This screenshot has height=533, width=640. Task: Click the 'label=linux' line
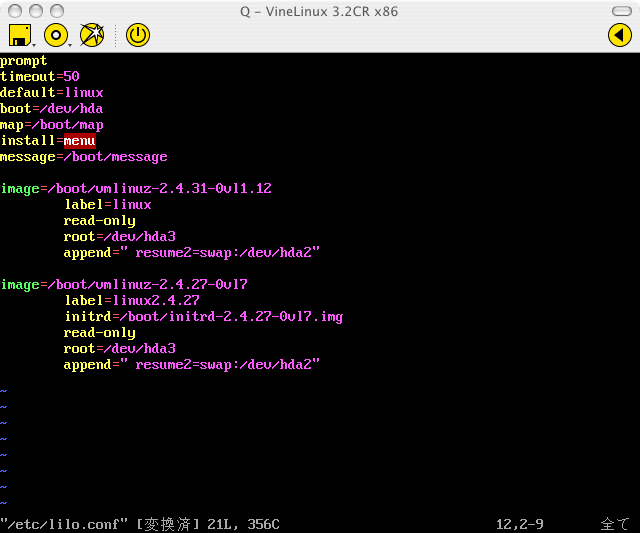[108, 205]
